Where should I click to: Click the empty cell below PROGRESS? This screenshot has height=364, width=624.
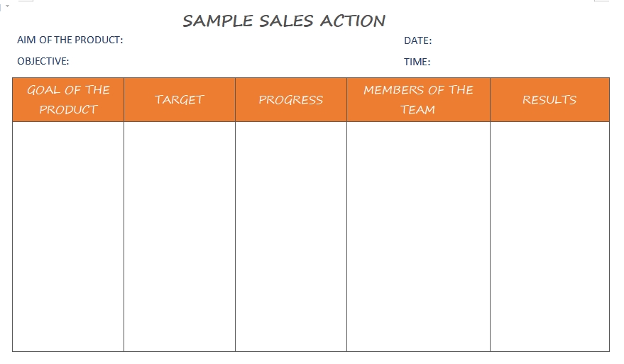pos(291,236)
